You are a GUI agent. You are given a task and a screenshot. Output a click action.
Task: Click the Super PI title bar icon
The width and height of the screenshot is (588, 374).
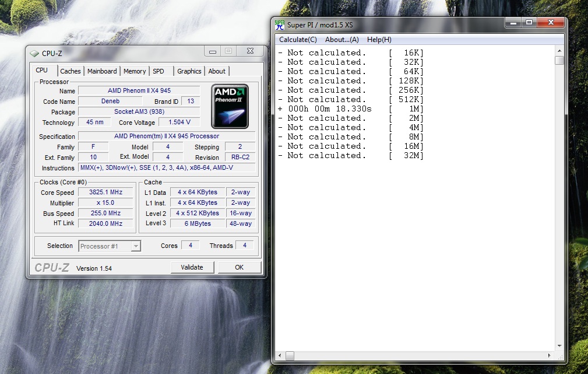279,25
